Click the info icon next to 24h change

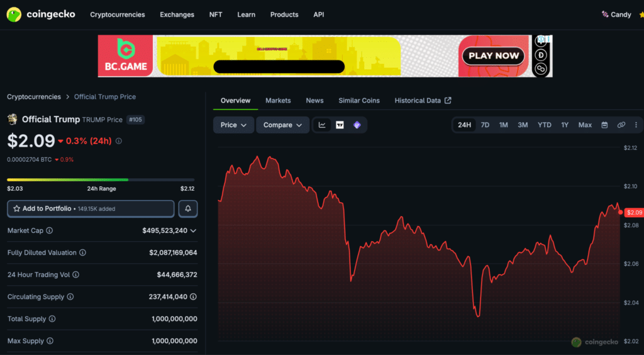click(119, 141)
